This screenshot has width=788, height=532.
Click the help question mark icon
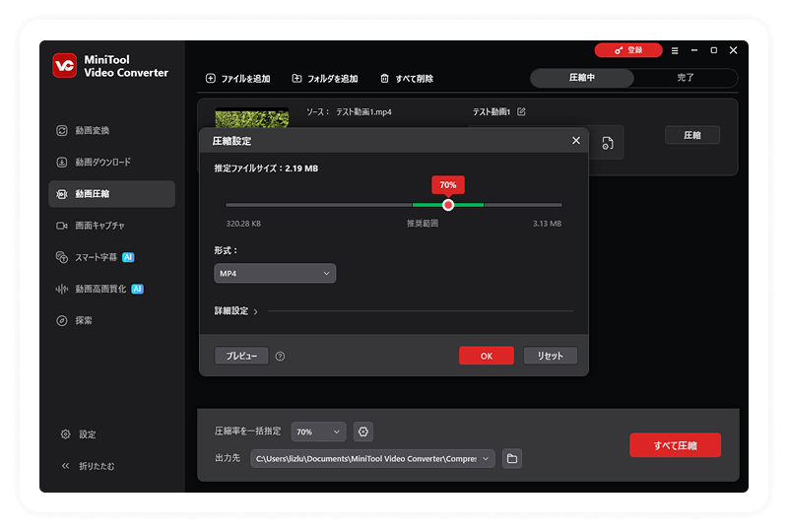click(280, 357)
